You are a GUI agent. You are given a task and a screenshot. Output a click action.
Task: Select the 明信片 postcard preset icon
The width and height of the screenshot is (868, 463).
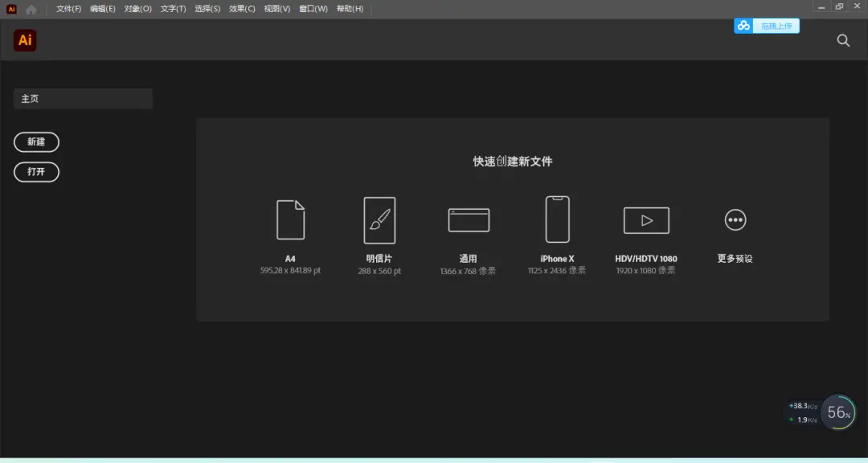(379, 219)
